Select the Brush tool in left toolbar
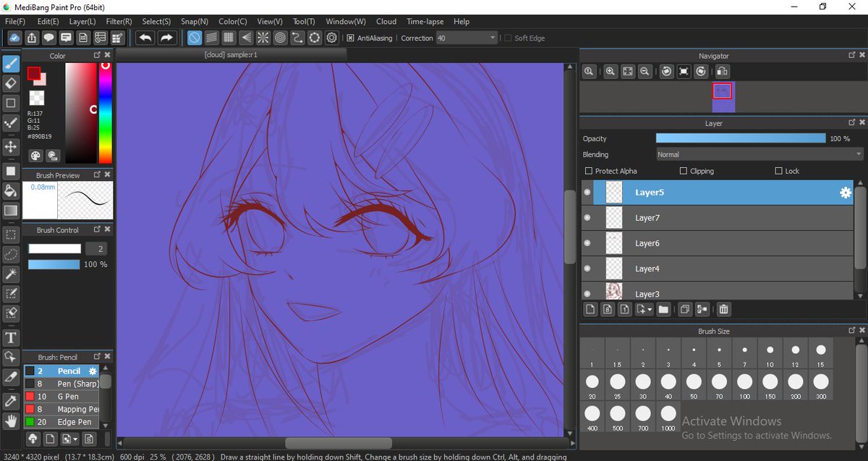868x461 pixels. coord(11,65)
